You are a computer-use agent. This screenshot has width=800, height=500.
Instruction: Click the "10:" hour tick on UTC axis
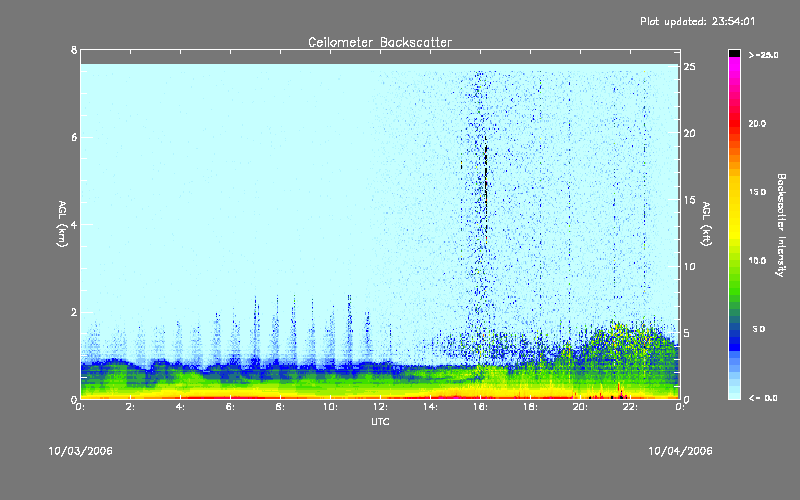pyautogui.click(x=331, y=407)
